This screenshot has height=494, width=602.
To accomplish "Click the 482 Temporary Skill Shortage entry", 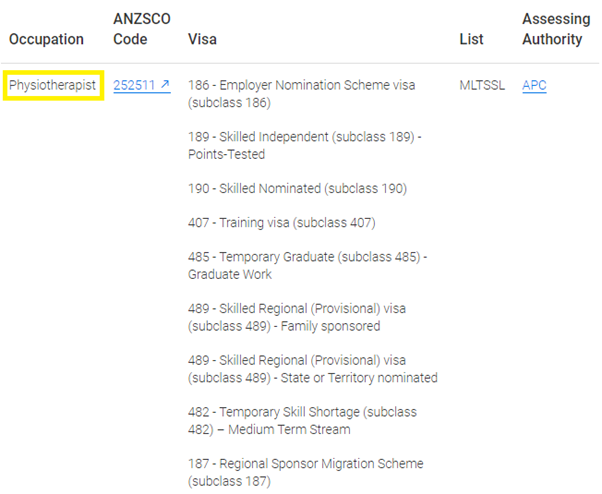I will (302, 421).
